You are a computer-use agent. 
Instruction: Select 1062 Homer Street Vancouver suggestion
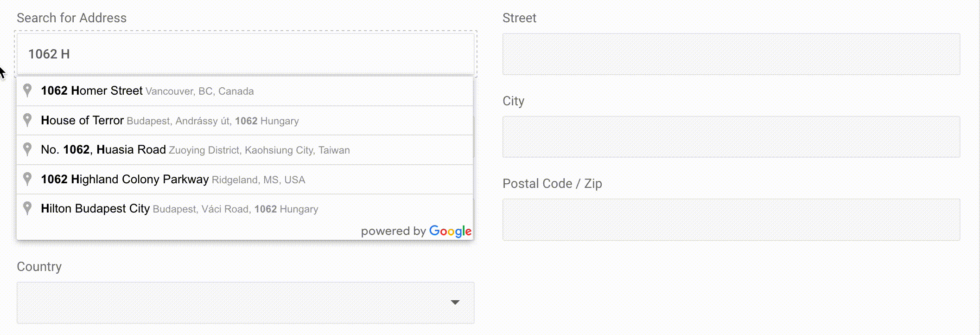point(245,91)
